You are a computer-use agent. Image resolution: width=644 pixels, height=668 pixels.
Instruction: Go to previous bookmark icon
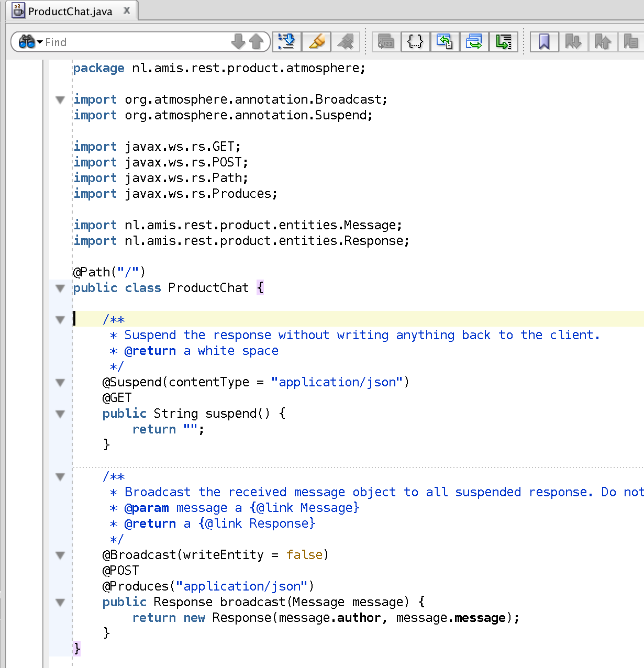point(603,42)
